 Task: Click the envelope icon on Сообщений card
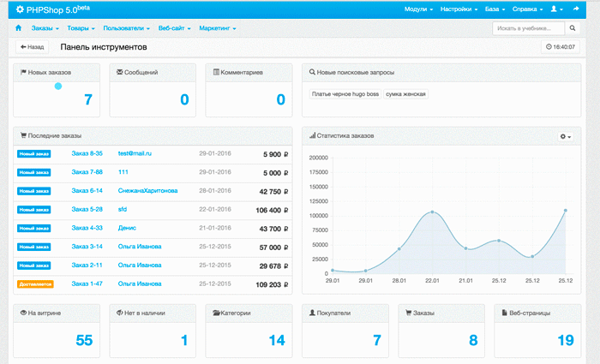tap(120, 72)
